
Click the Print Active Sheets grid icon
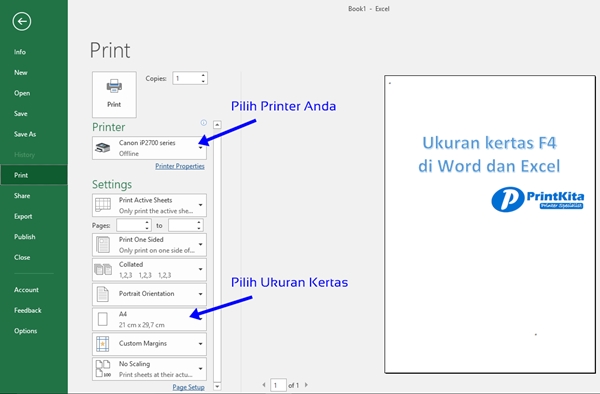[x=103, y=205]
